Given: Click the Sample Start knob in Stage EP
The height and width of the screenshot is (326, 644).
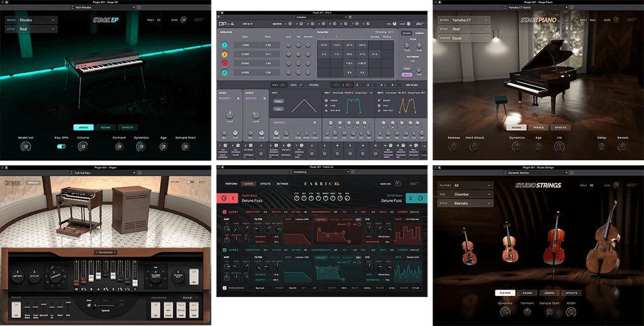Looking at the screenshot, I should click(x=186, y=146).
